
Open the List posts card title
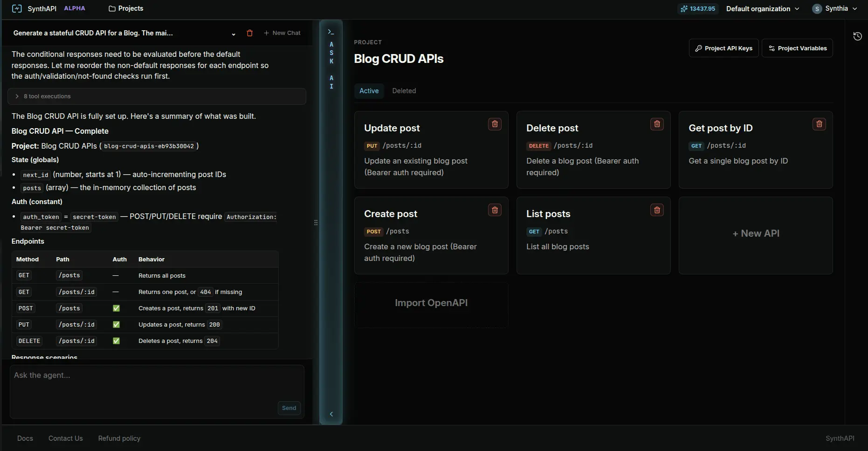pos(548,214)
